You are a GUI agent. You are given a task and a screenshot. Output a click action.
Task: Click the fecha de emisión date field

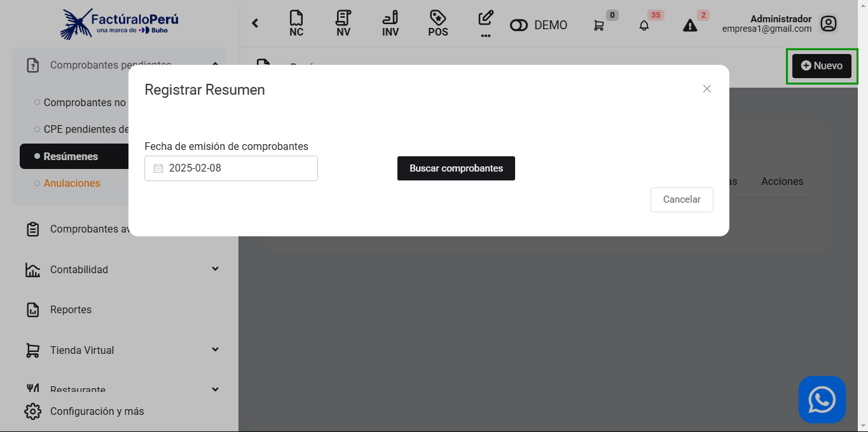coord(231,168)
